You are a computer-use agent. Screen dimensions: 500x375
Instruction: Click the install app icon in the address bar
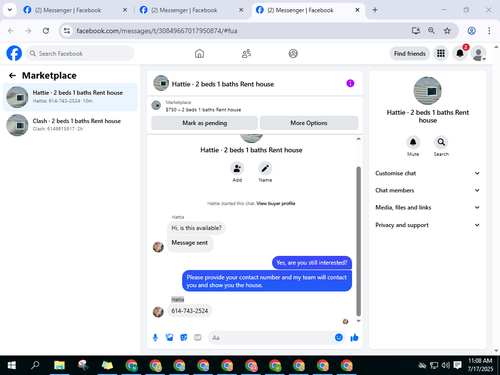416,31
